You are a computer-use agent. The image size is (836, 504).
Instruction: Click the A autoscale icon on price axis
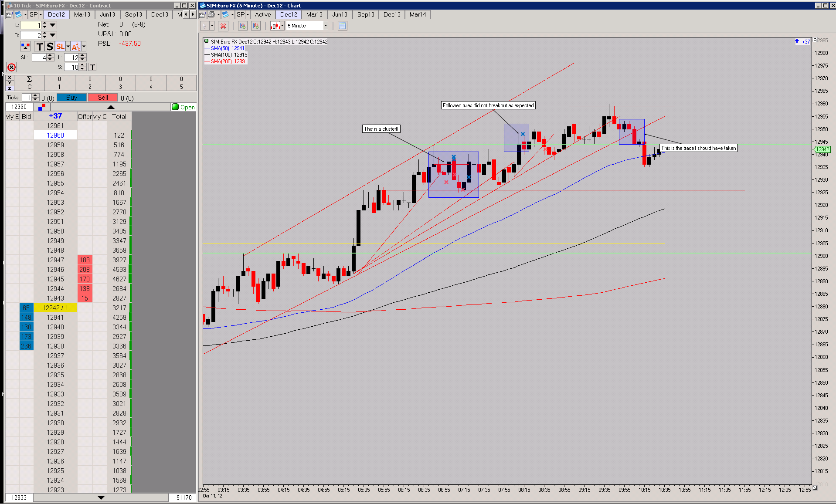[x=815, y=40]
